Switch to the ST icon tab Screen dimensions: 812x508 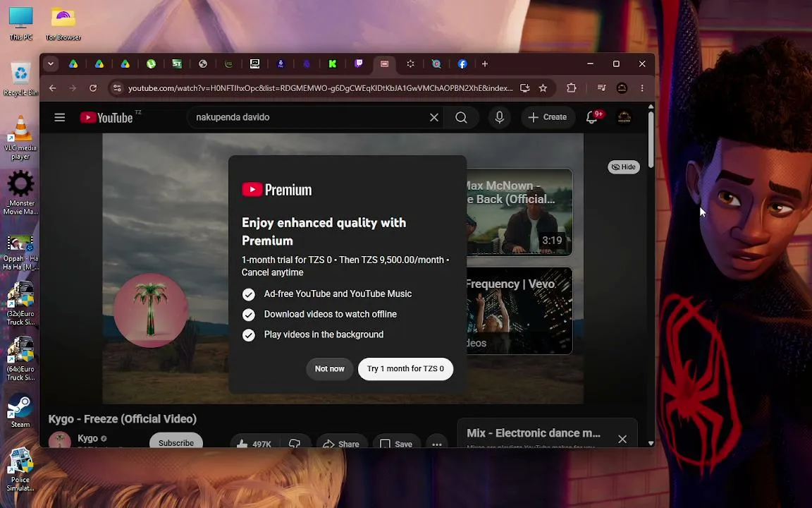pyautogui.click(x=177, y=64)
